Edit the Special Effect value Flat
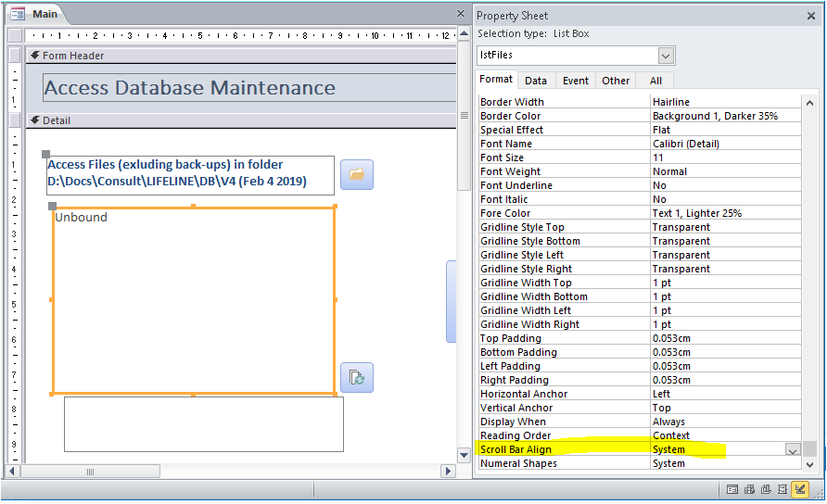This screenshot has height=504, width=827. [x=726, y=130]
